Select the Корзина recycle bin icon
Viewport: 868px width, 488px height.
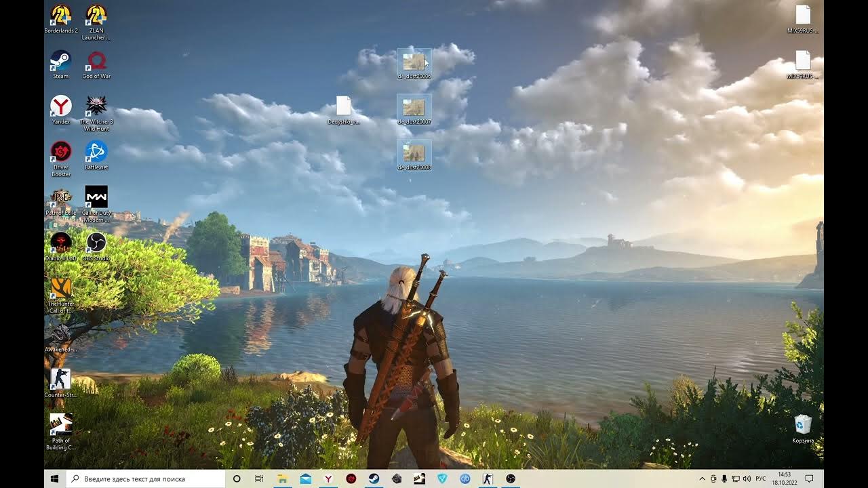(803, 428)
